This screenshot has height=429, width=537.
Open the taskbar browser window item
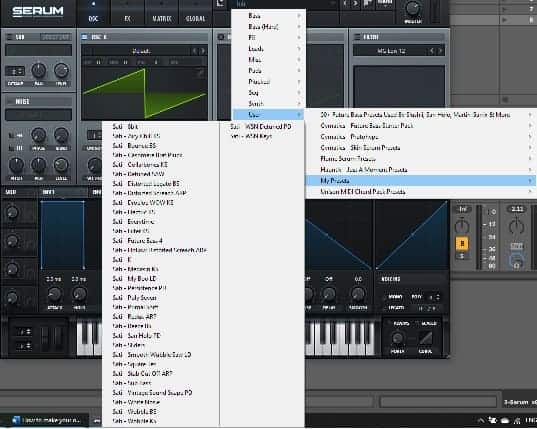click(46, 420)
